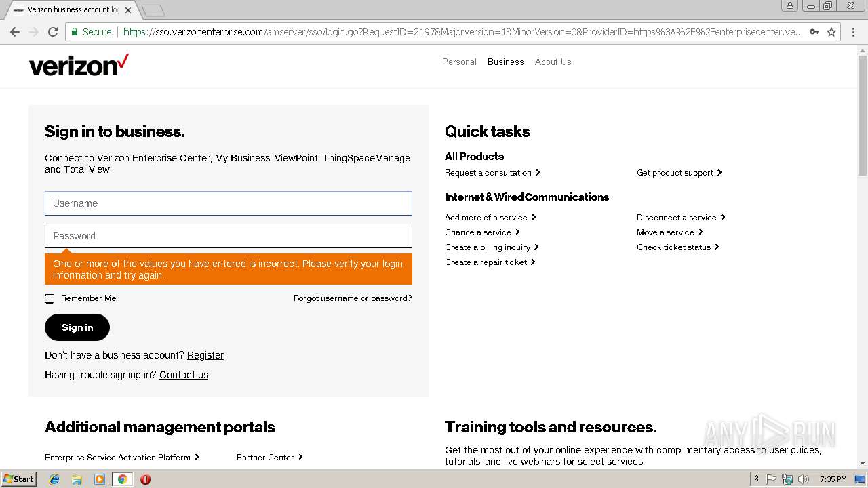Screen dimensions: 868x488
Task: Click the address bar URL
Action: 462,32
